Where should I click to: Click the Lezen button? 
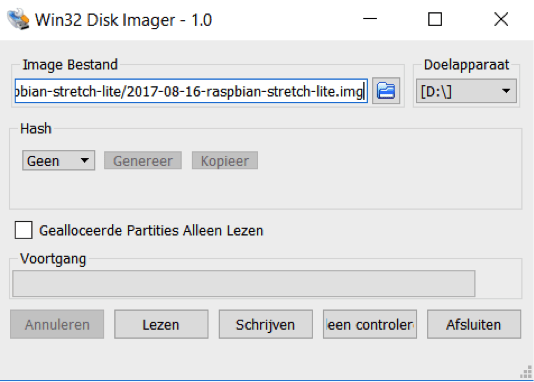pyautogui.click(x=161, y=324)
